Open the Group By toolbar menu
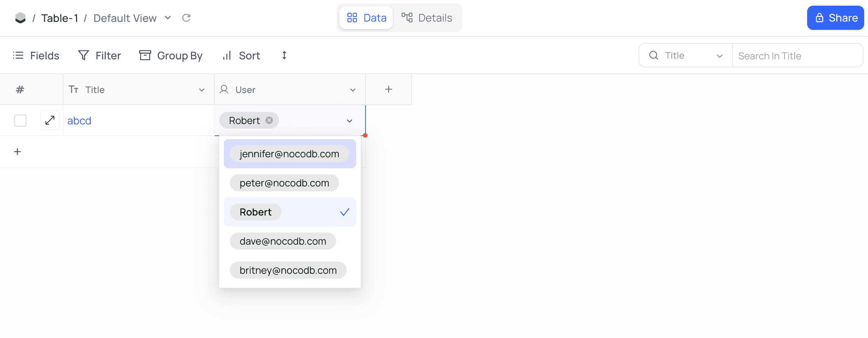This screenshot has height=338, width=868. [171, 56]
